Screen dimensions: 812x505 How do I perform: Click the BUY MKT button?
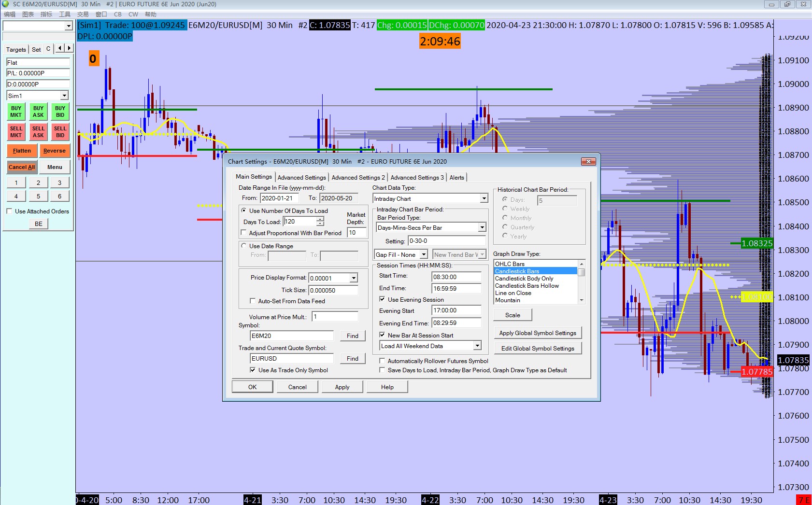click(x=16, y=112)
